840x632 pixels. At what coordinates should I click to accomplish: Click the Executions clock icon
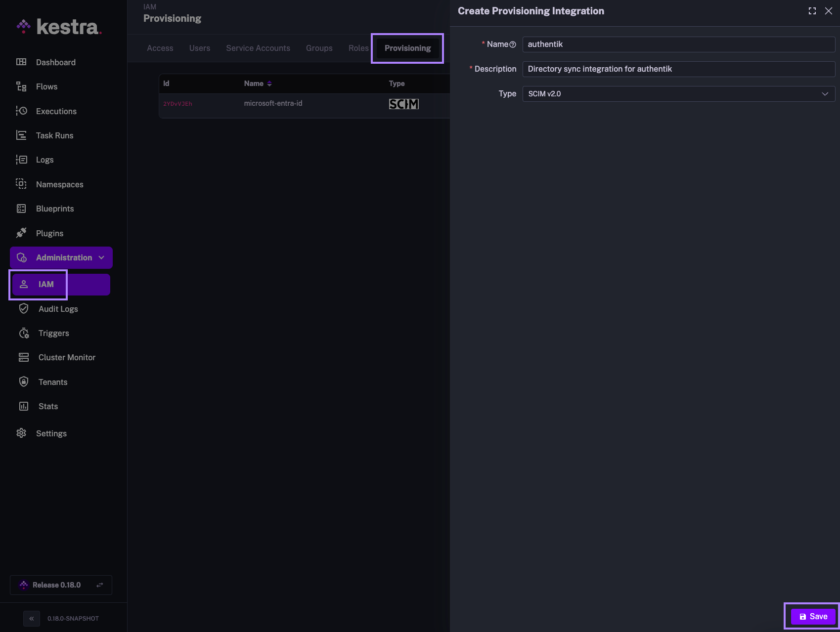pos(21,111)
